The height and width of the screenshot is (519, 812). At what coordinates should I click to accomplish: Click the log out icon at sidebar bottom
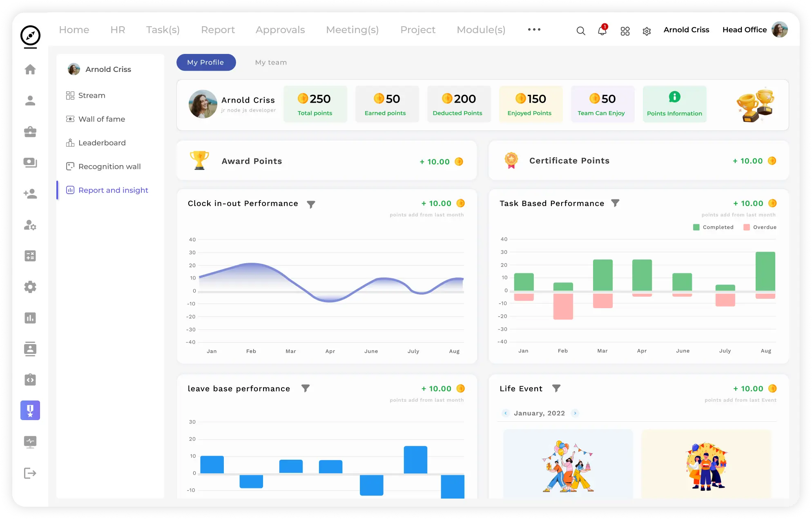point(30,473)
